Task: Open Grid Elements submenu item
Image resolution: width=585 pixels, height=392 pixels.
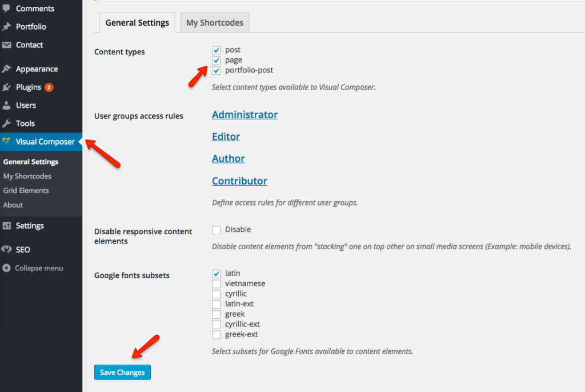Action: 26,190
